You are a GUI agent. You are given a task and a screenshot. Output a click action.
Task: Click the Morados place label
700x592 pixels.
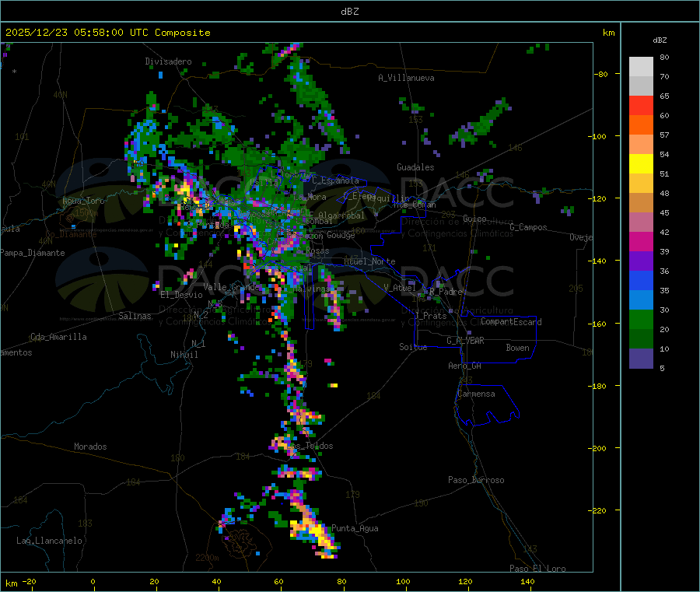coord(90,447)
